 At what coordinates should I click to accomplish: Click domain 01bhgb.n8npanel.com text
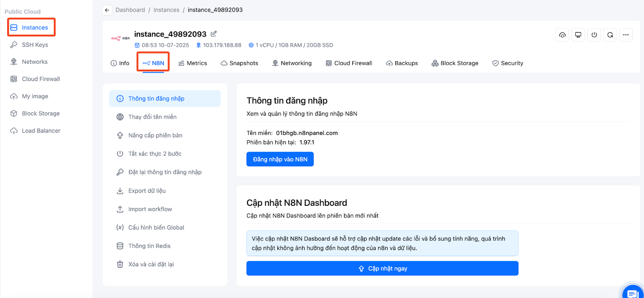[x=307, y=133]
